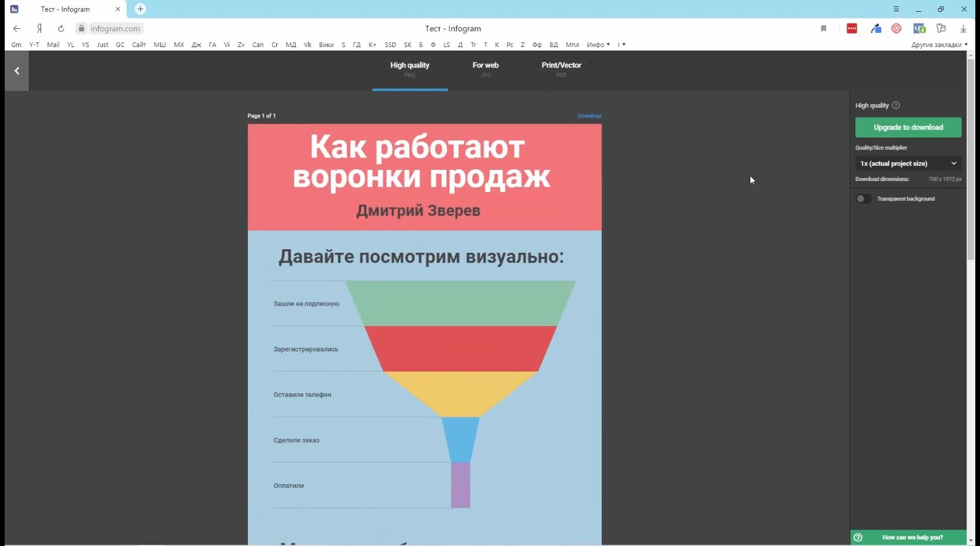The width and height of the screenshot is (980, 546).
Task: Open a new browser tab
Action: (140, 9)
